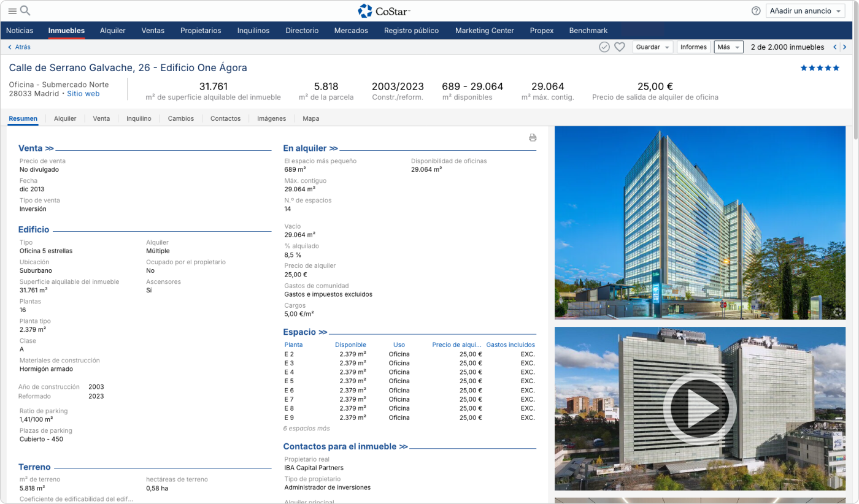Go to next property arrow
The image size is (859, 504).
pos(844,47)
